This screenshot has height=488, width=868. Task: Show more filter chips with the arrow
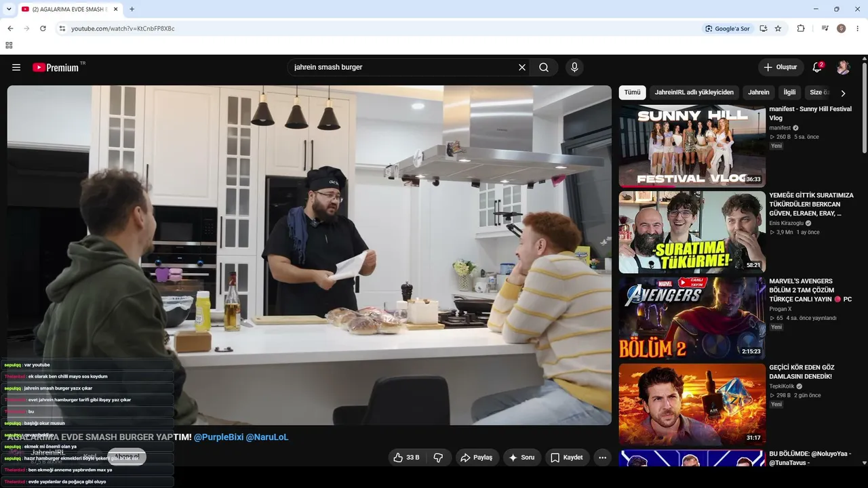click(x=843, y=93)
